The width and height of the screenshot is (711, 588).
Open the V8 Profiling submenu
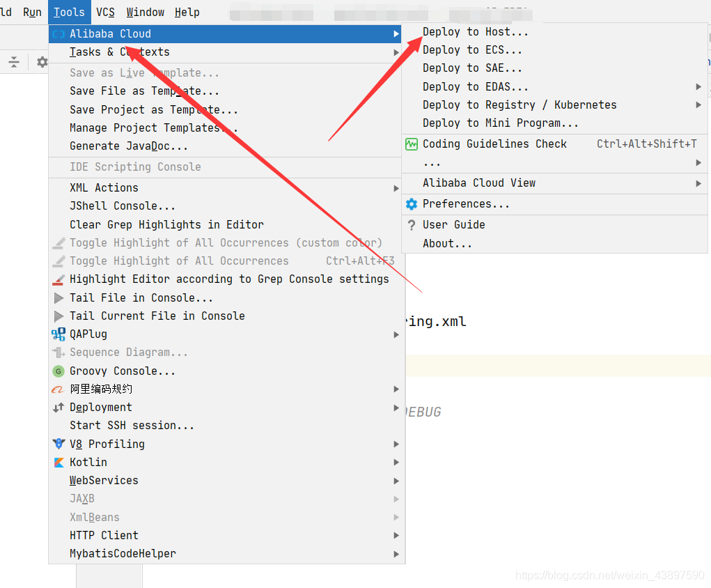pyautogui.click(x=226, y=444)
